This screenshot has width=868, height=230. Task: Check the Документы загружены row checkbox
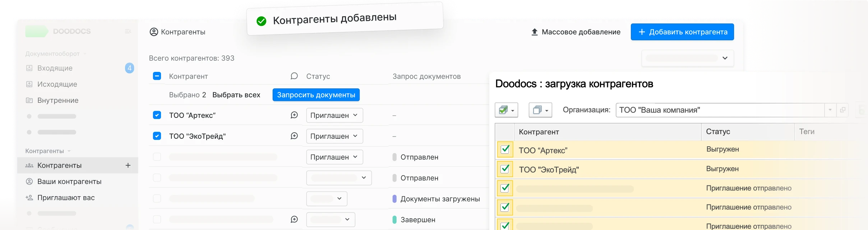pyautogui.click(x=157, y=198)
